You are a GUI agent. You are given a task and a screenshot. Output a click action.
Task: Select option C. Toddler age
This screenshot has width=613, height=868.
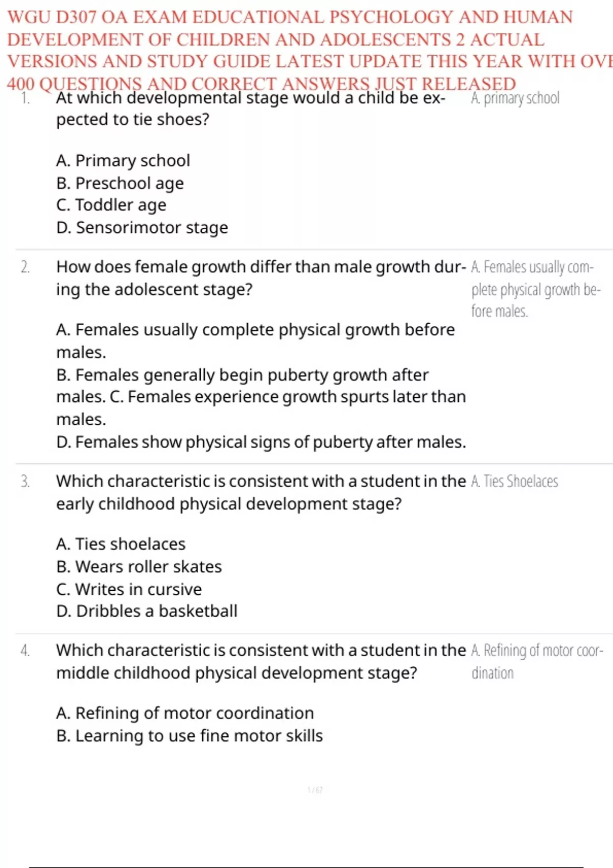111,205
